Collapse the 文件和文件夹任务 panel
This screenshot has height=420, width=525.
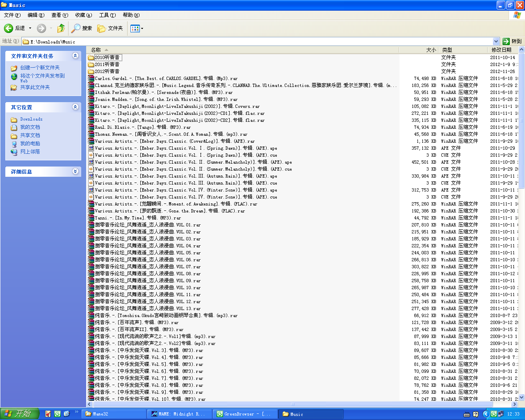tap(75, 56)
